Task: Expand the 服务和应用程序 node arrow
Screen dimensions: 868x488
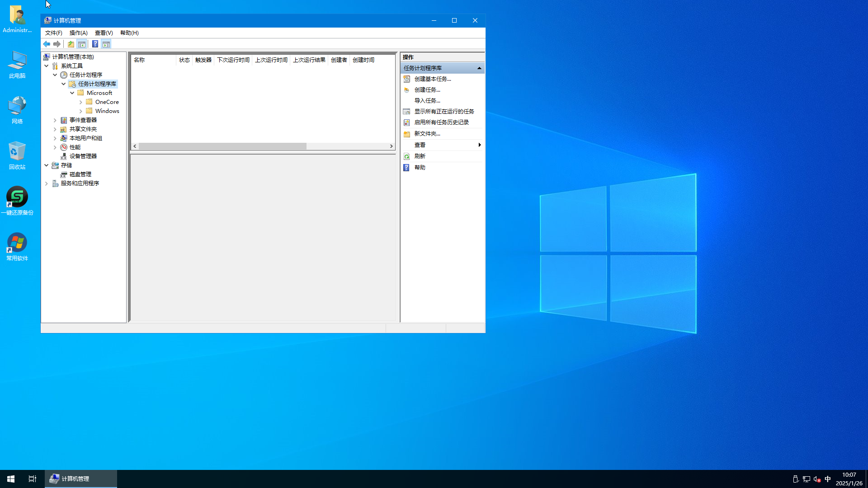Action: 47,183
